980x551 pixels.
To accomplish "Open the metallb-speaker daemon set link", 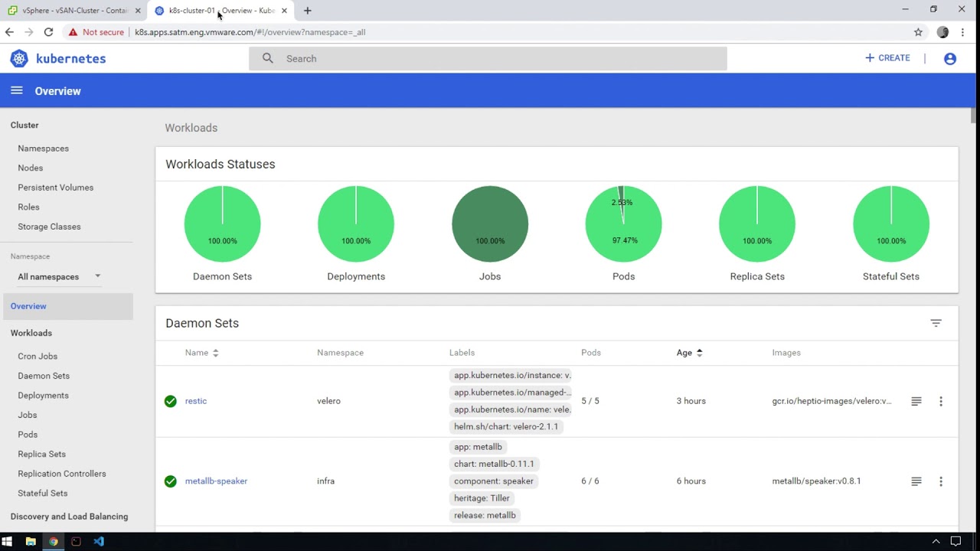I will [x=216, y=481].
